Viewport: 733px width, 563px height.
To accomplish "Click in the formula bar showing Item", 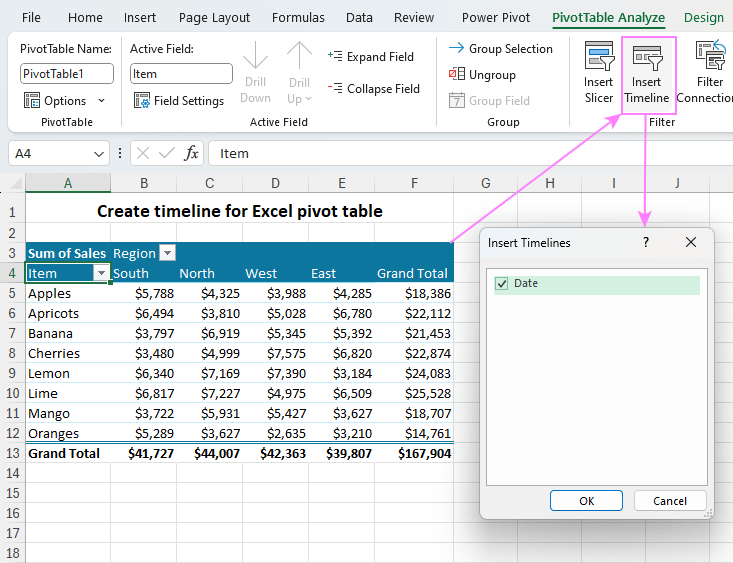I will click(x=470, y=153).
